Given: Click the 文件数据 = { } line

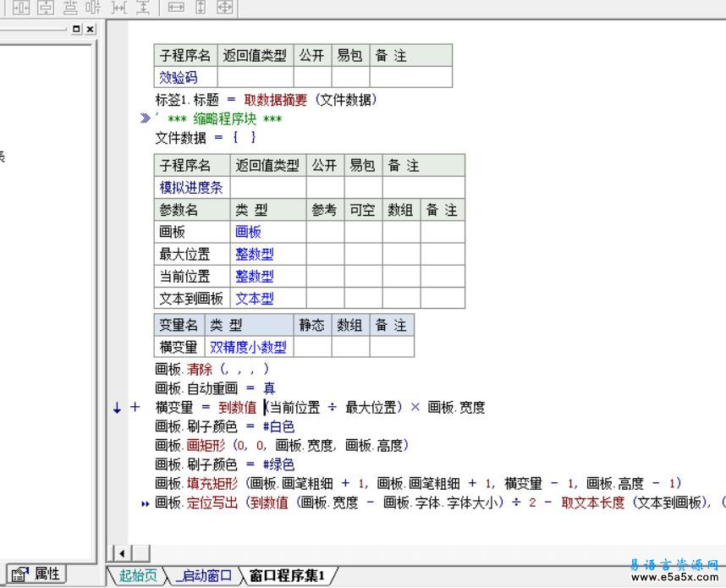Looking at the screenshot, I should pyautogui.click(x=206, y=138).
